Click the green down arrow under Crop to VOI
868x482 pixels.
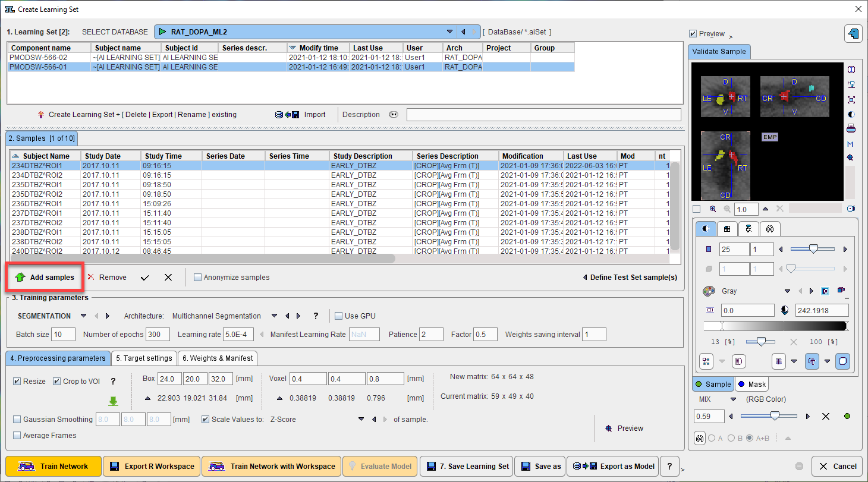tap(113, 402)
